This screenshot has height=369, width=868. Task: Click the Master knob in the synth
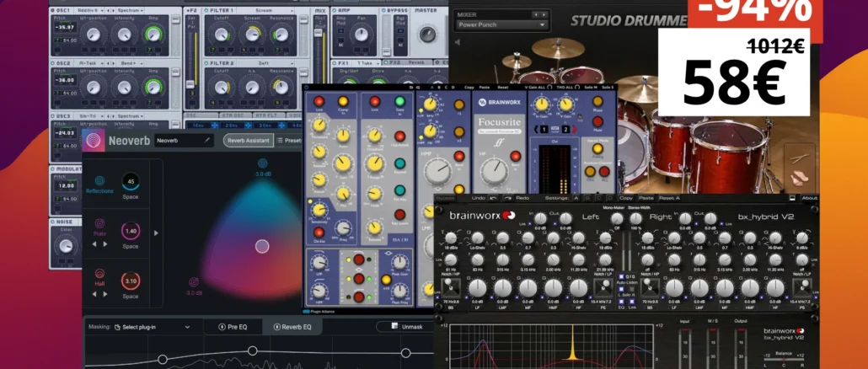[x=427, y=35]
